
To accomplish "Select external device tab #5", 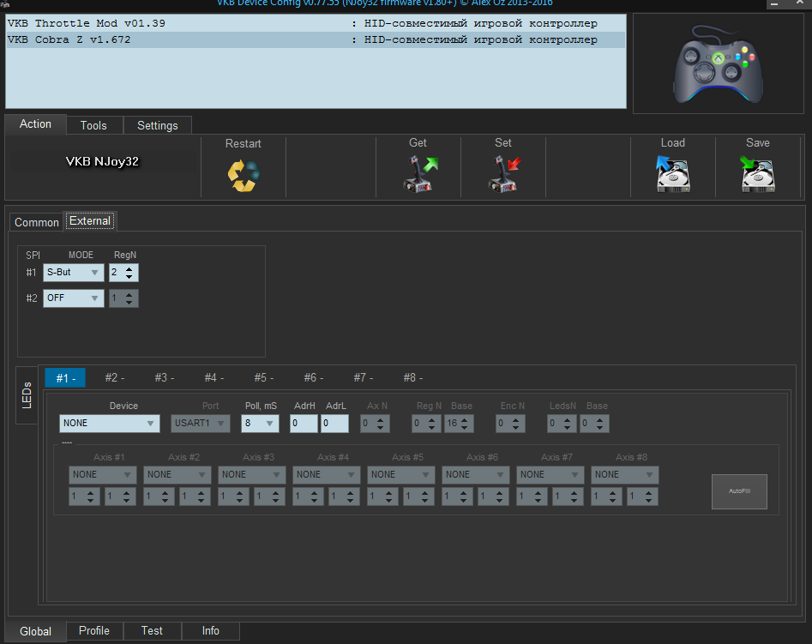I will click(x=263, y=377).
